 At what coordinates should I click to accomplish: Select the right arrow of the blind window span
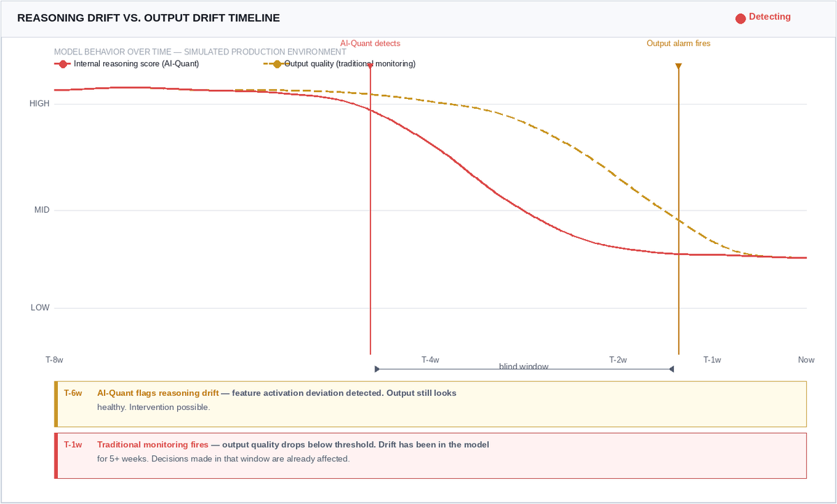click(672, 368)
